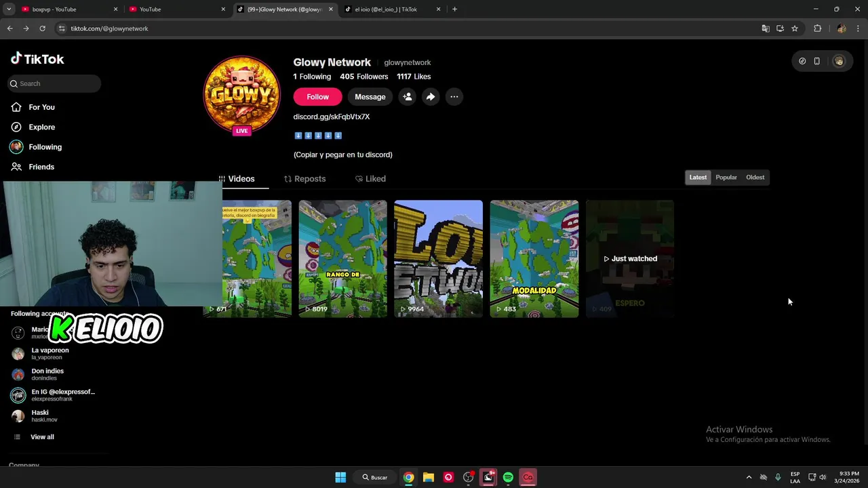Open File Explorer from the taskbar
Image resolution: width=868 pixels, height=488 pixels.
click(x=429, y=477)
